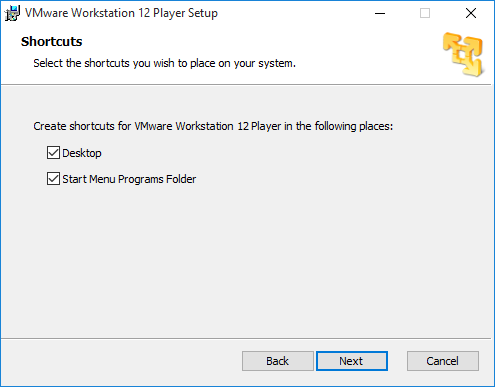This screenshot has height=387, width=495.
Task: Close the VMware Setup window
Action: [x=471, y=13]
